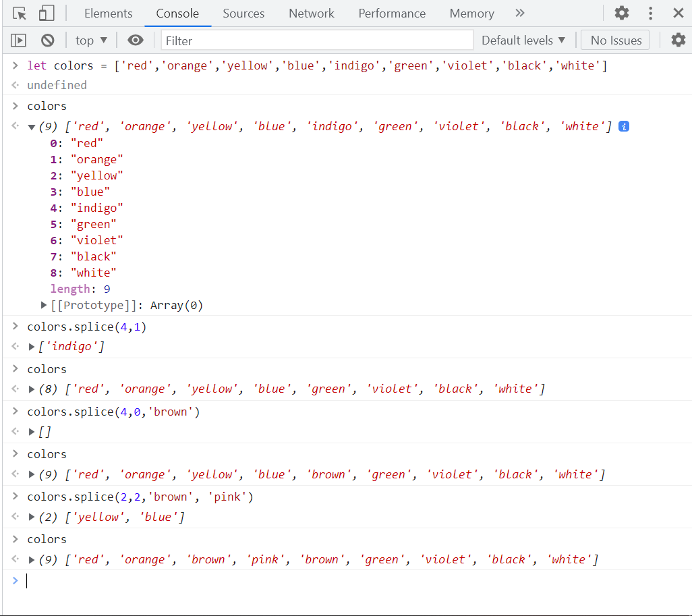Select the 6: "violet" array entry
The image size is (692, 616).
point(86,240)
